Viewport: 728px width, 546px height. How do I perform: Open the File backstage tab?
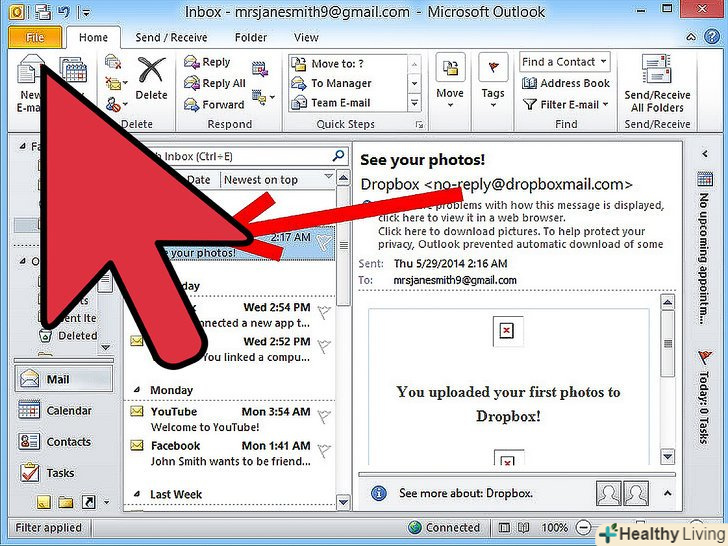coord(35,37)
